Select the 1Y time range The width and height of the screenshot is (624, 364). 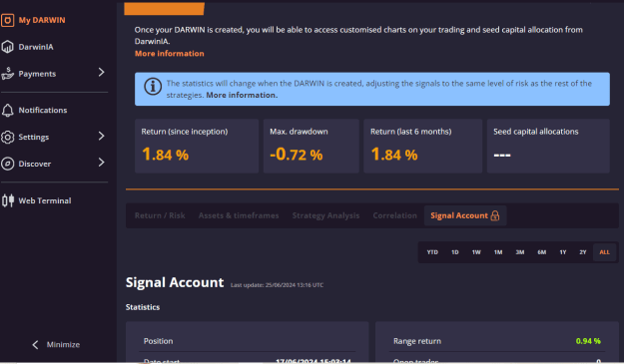click(x=563, y=252)
